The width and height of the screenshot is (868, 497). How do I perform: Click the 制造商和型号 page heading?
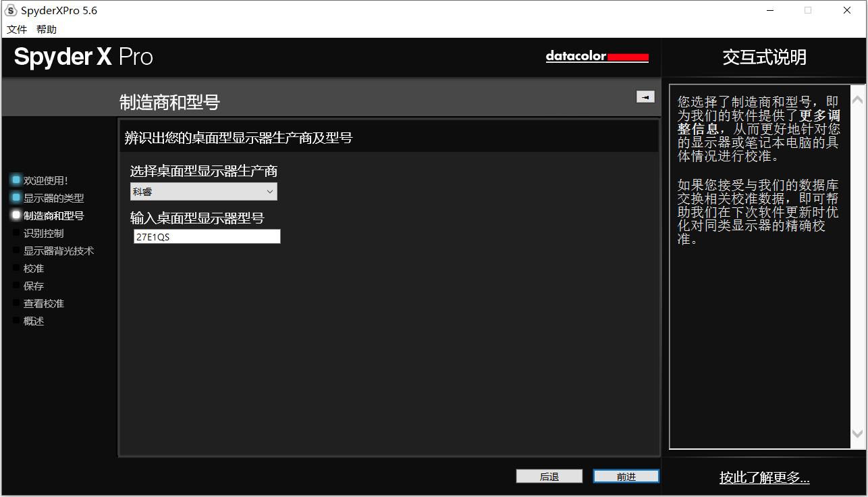click(x=170, y=103)
